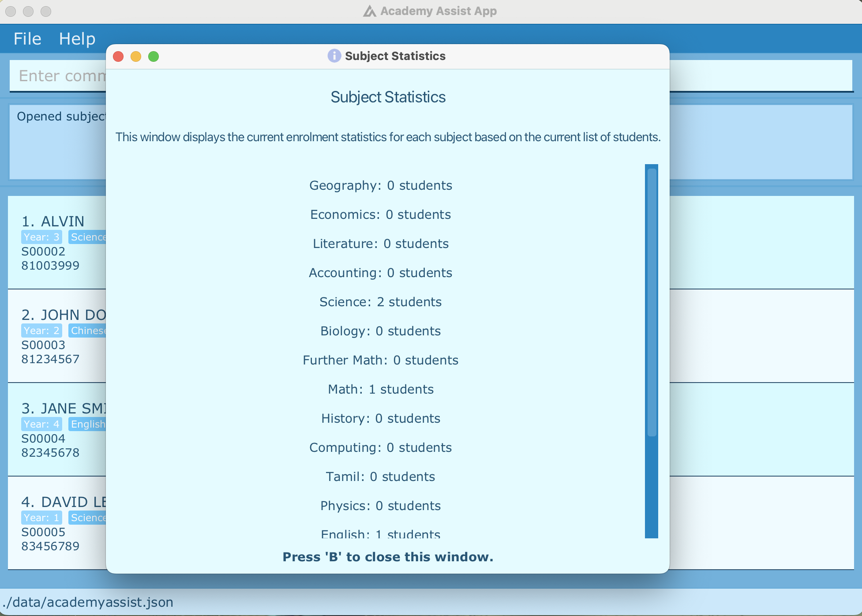Open the Help menu
Image resolution: width=862 pixels, height=616 pixels.
tap(77, 39)
